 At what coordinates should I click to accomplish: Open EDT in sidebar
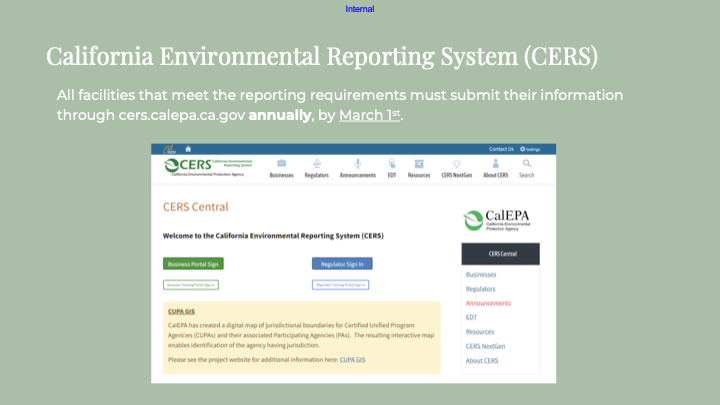pyautogui.click(x=471, y=317)
